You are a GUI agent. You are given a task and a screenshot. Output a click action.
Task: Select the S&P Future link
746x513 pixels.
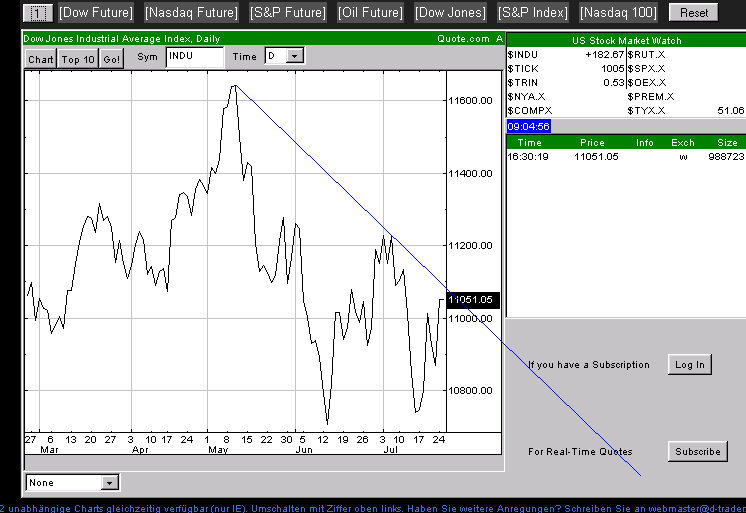tap(289, 13)
